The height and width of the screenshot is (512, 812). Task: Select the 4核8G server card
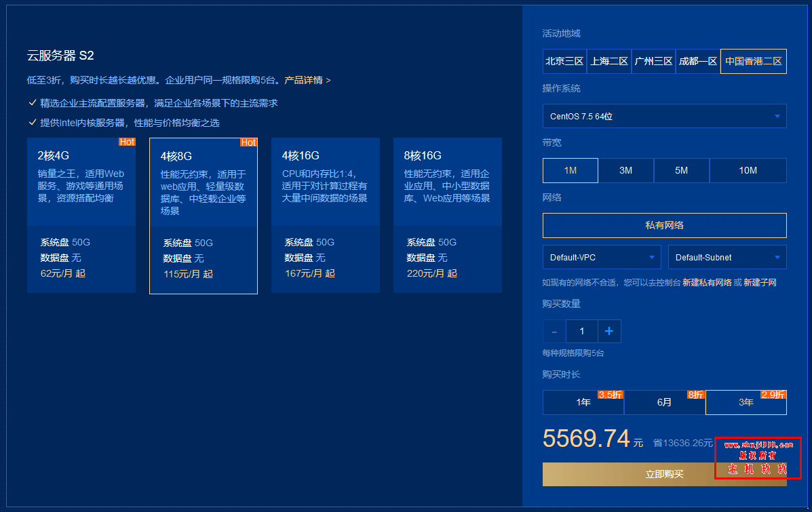point(204,216)
